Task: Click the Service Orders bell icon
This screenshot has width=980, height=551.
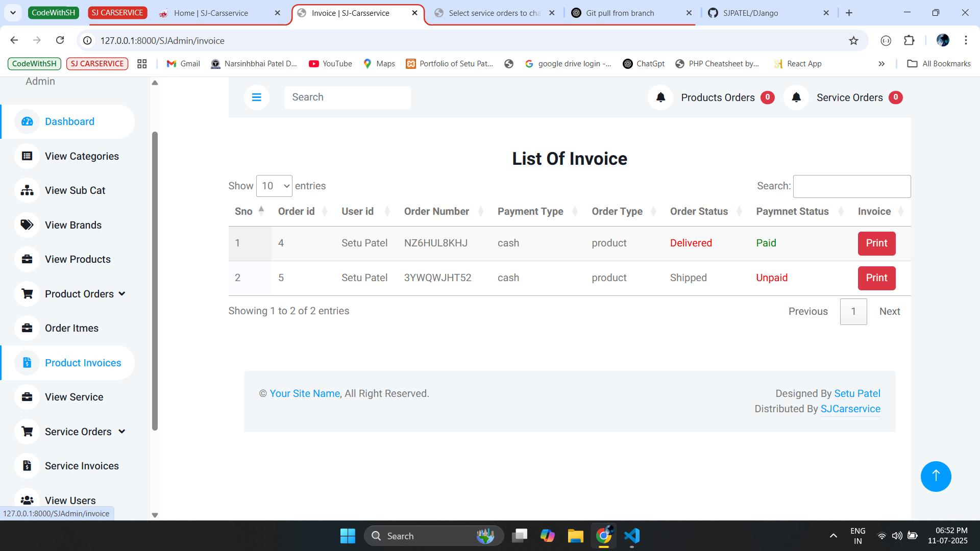Action: (796, 97)
